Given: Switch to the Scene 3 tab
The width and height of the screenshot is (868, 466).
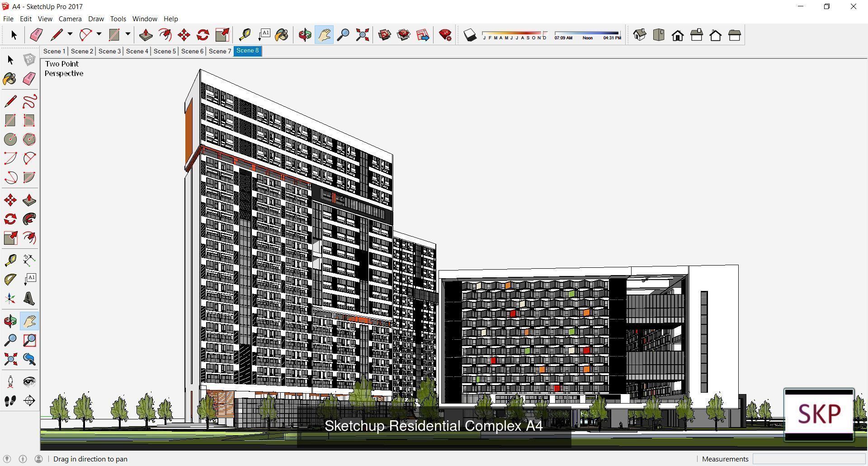Looking at the screenshot, I should coord(109,51).
